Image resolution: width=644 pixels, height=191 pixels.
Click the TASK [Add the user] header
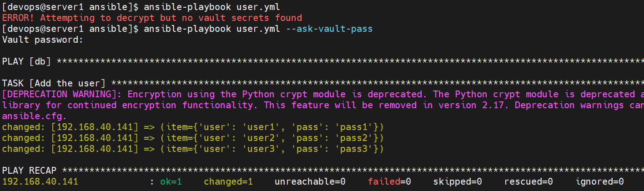point(54,84)
